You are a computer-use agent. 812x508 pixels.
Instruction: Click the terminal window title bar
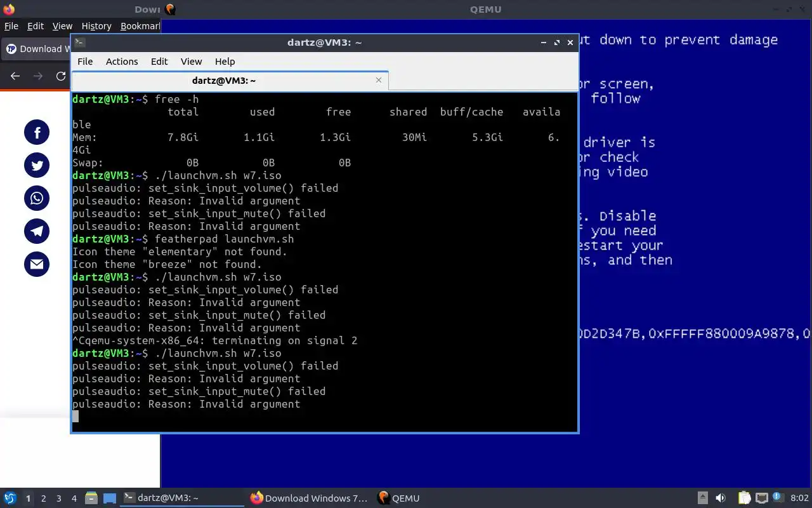pos(324,43)
